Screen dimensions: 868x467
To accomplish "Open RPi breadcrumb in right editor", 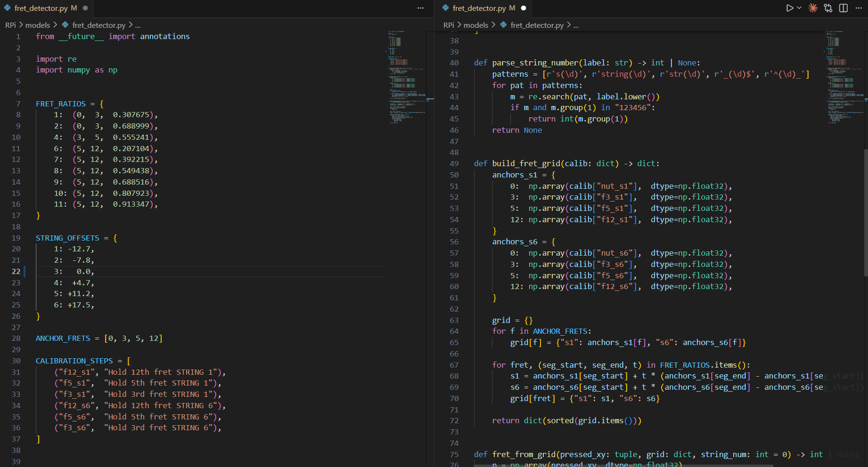I will pyautogui.click(x=449, y=25).
